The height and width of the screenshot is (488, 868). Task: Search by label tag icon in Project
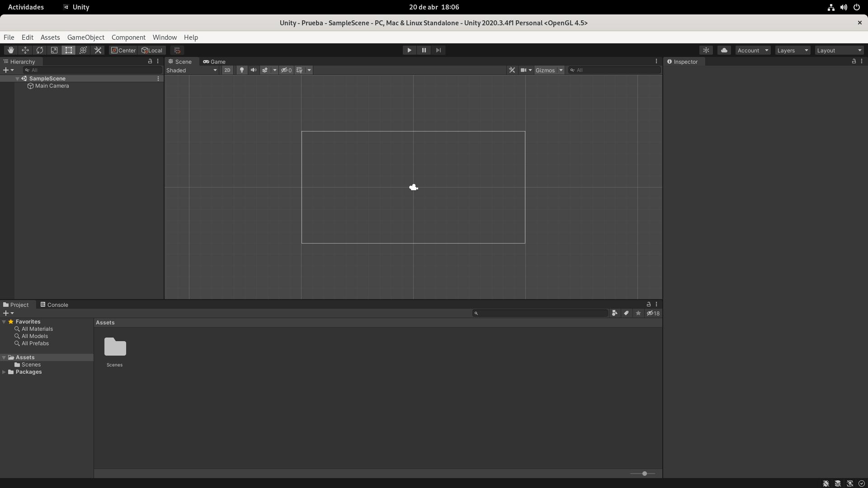[x=626, y=313]
